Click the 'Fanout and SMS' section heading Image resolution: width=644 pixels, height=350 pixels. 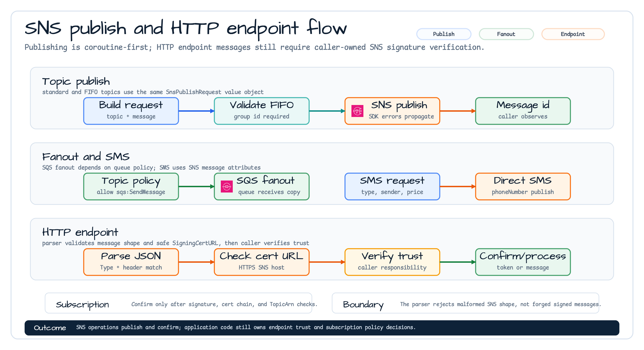click(86, 157)
